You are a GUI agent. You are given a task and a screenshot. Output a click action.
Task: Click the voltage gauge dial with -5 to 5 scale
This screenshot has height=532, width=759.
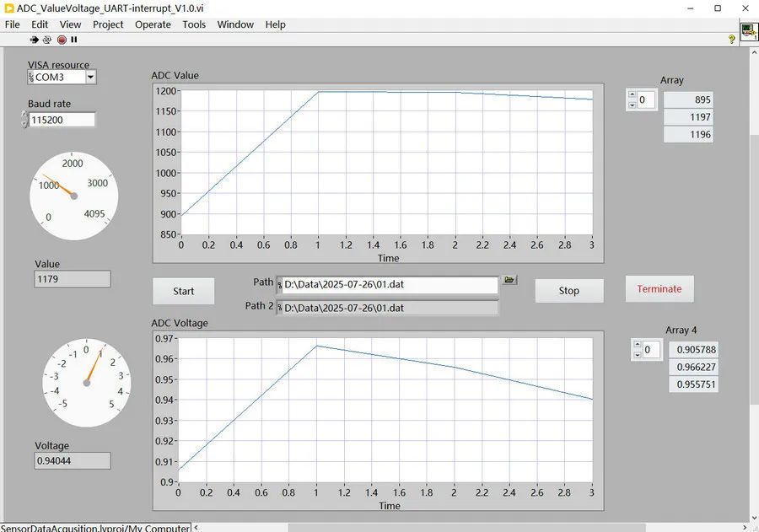pyautogui.click(x=87, y=383)
